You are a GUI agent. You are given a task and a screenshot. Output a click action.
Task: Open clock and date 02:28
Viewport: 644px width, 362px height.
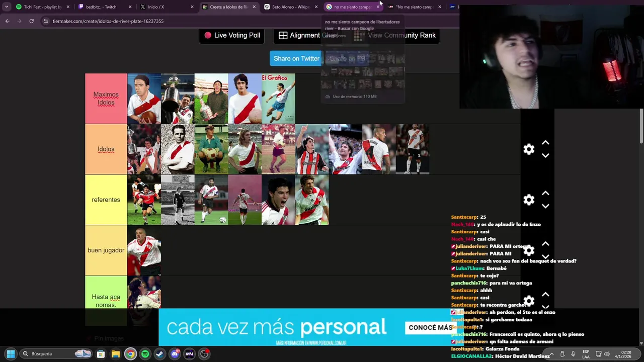tap(623, 354)
